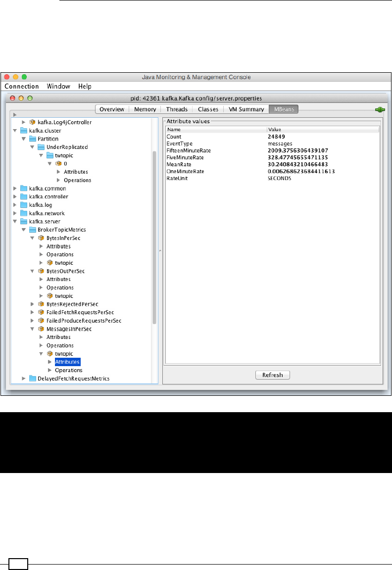Image resolution: width=392 pixels, height=570 pixels.
Task: Select Attributes under BytesInPerSec
Action: click(x=58, y=246)
